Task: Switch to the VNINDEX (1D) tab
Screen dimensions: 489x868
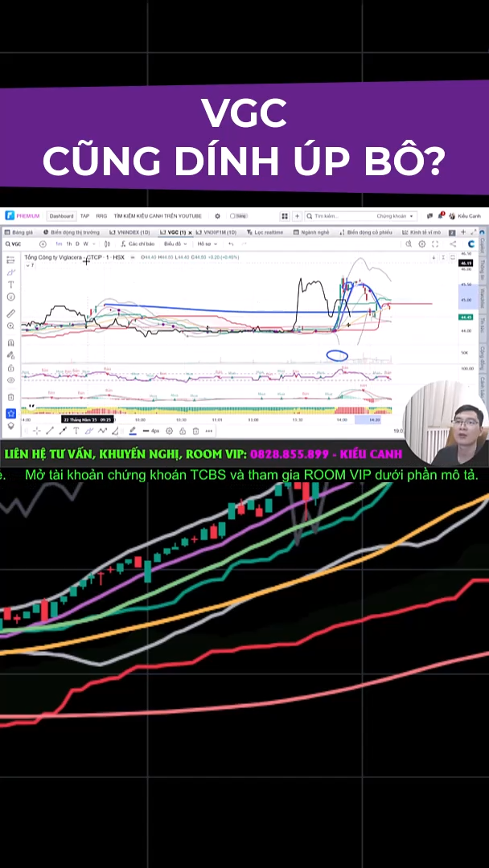Action: 129,232
